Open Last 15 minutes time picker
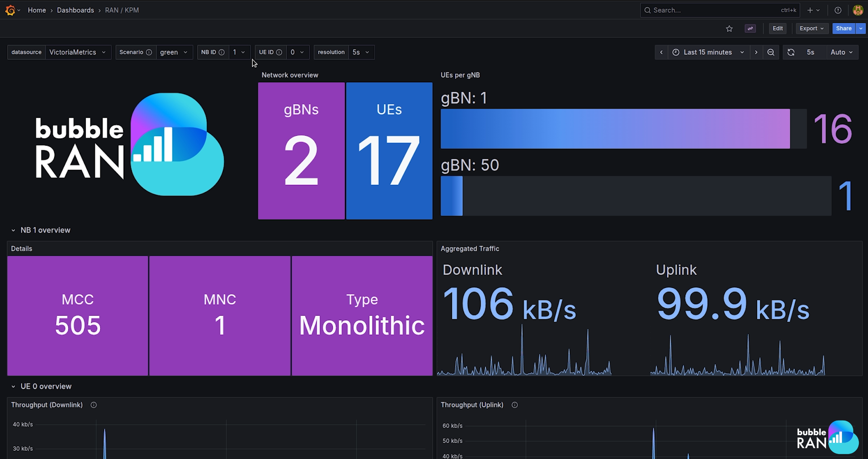868x459 pixels. tap(708, 52)
